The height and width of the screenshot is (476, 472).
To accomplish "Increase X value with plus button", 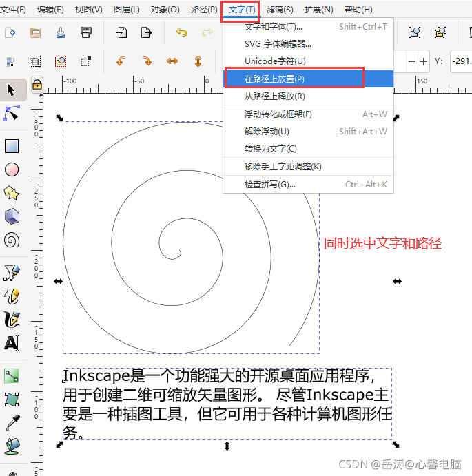I will coord(423,61).
